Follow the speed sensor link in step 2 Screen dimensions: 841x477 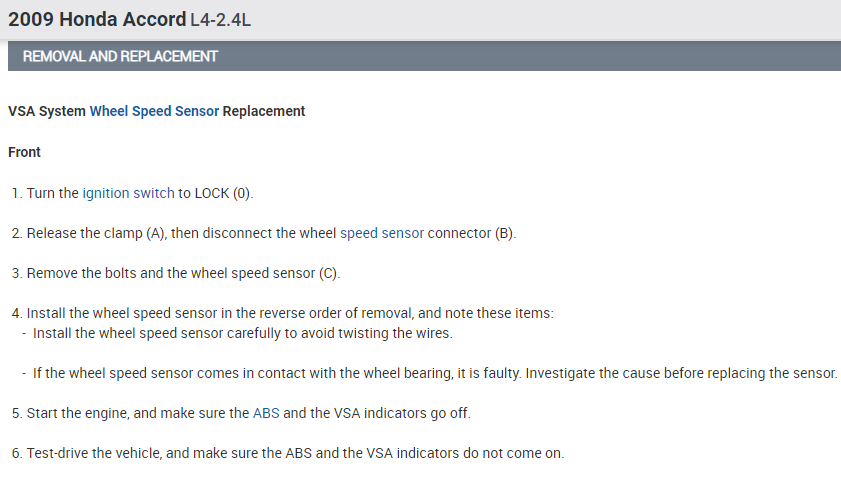click(382, 233)
